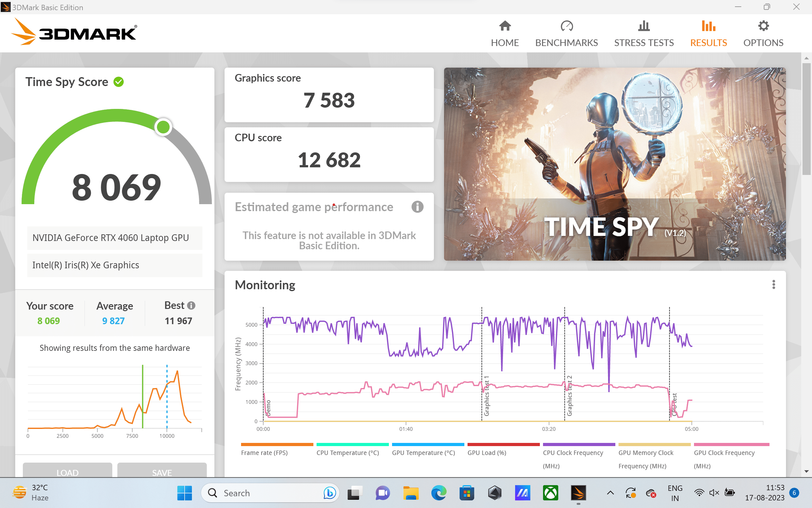Click the Time Spy benchmark image

615,164
